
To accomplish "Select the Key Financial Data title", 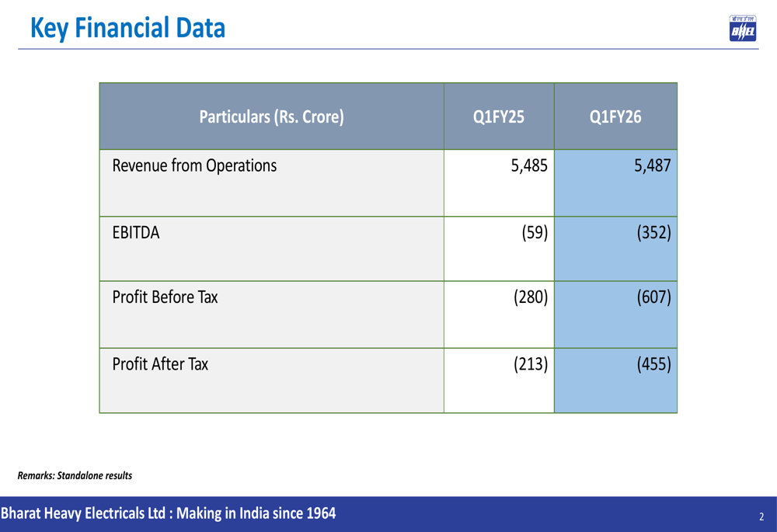I will coord(128,28).
